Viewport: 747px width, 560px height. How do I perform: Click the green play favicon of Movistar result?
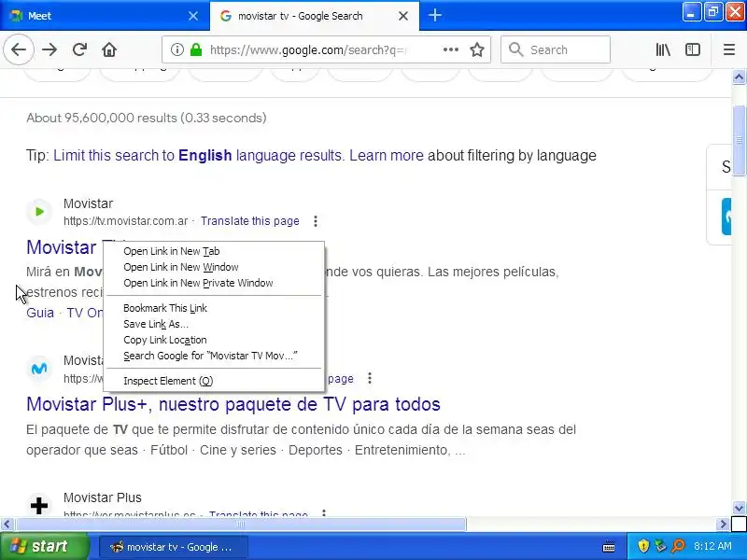click(39, 212)
